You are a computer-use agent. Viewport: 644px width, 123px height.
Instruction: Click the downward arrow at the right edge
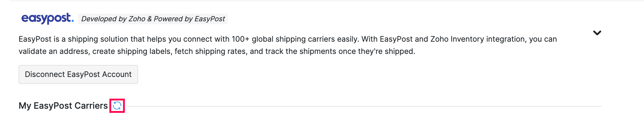pos(597,33)
